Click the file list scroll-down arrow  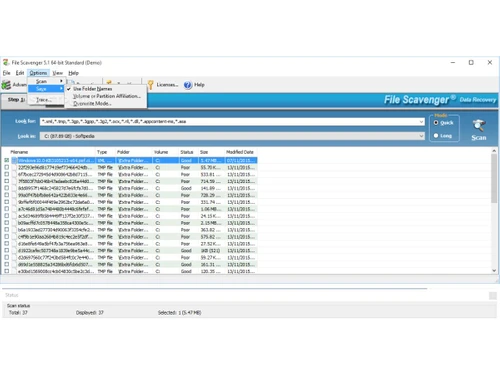[494, 271]
